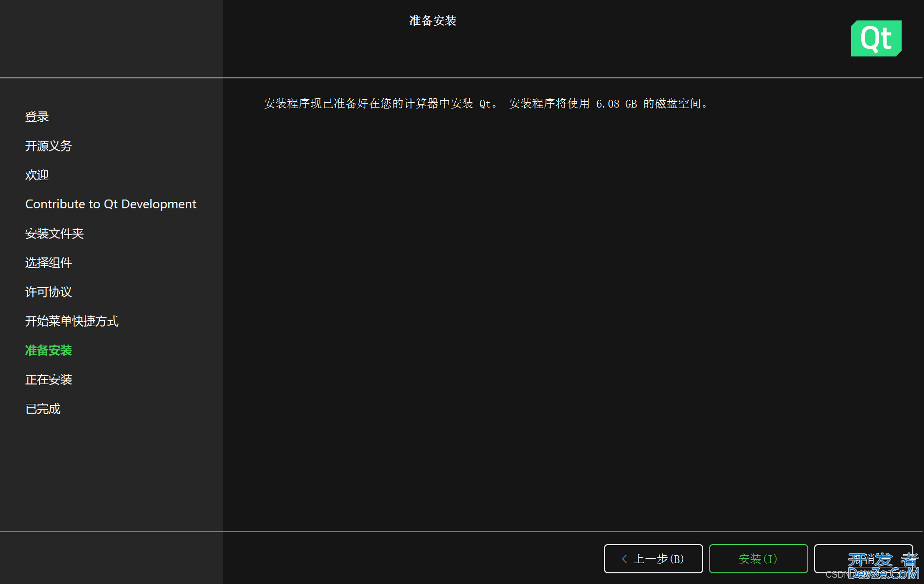The width and height of the screenshot is (924, 584).
Task: Click the 正在安装 sidebar entry
Action: click(x=49, y=380)
